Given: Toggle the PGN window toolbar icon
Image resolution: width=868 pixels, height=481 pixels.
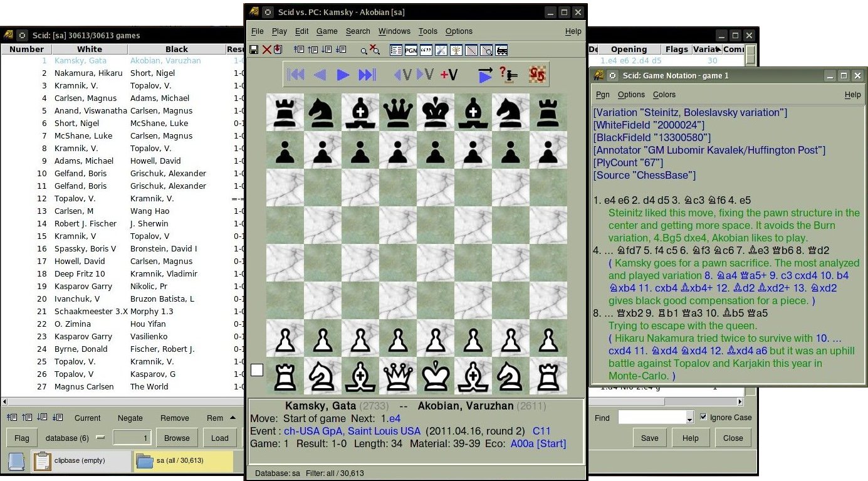Looking at the screenshot, I should click(x=411, y=50).
